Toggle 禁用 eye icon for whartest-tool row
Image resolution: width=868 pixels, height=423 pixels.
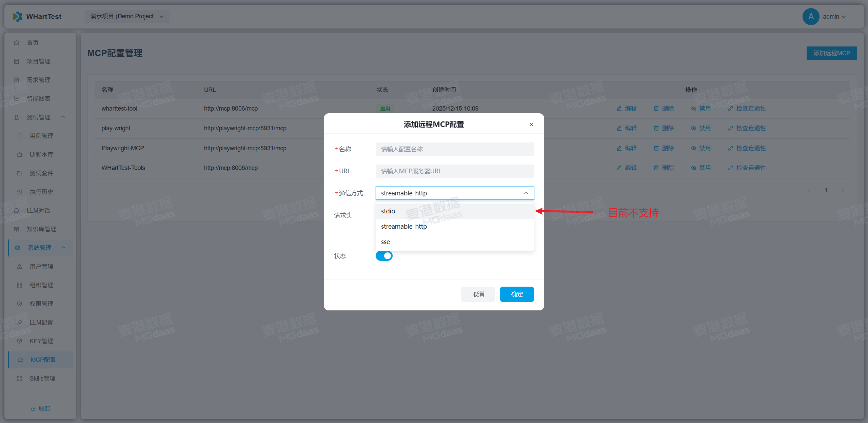tap(693, 109)
